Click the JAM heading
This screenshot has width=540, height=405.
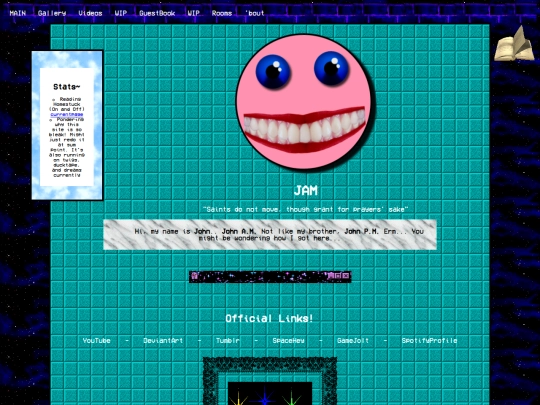305,190
